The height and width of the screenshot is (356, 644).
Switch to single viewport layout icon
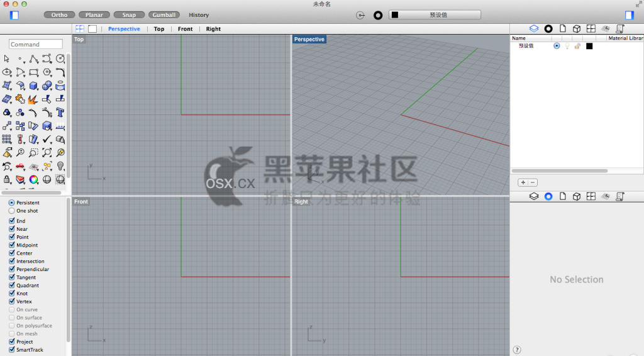[92, 29]
